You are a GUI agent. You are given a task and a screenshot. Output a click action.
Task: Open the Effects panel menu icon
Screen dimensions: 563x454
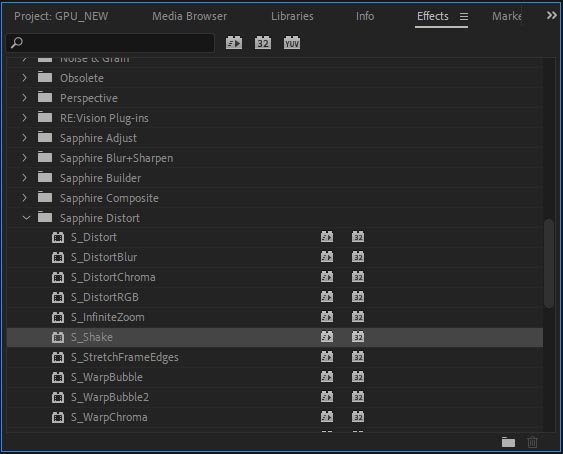click(x=464, y=17)
